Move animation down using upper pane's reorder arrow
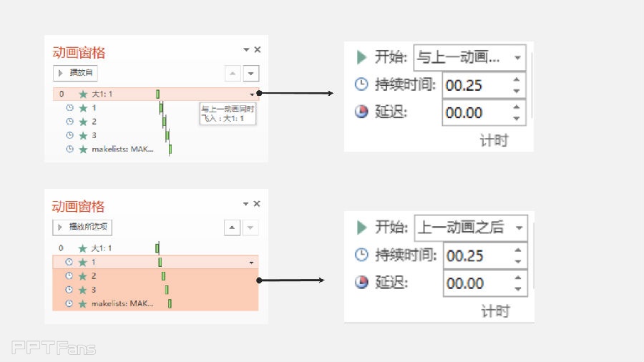 [x=250, y=73]
